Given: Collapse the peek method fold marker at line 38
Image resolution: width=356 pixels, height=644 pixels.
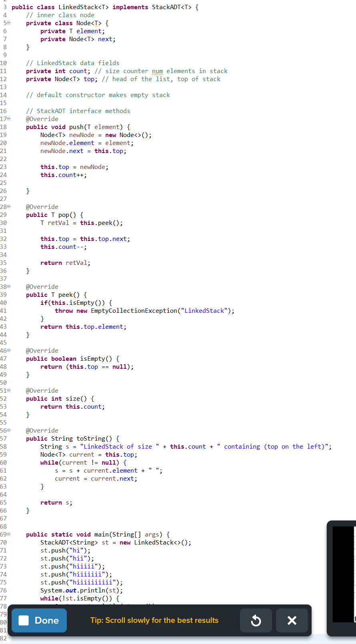Looking at the screenshot, I should click(x=9, y=287).
